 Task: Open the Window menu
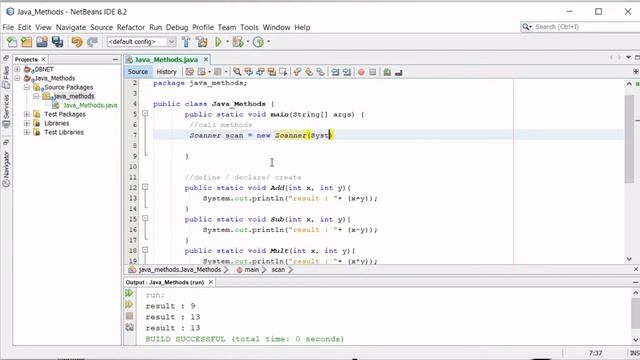276,27
